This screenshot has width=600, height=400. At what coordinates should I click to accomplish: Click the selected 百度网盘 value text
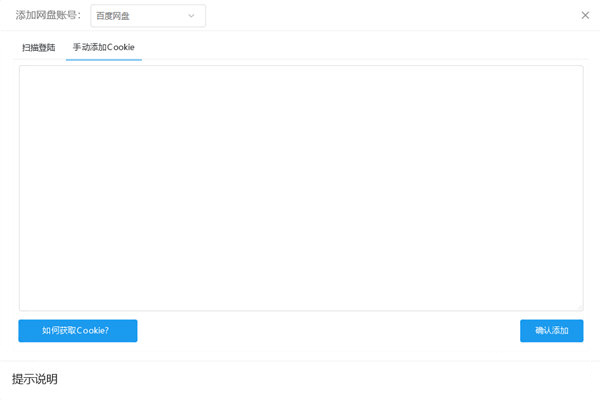click(x=113, y=16)
